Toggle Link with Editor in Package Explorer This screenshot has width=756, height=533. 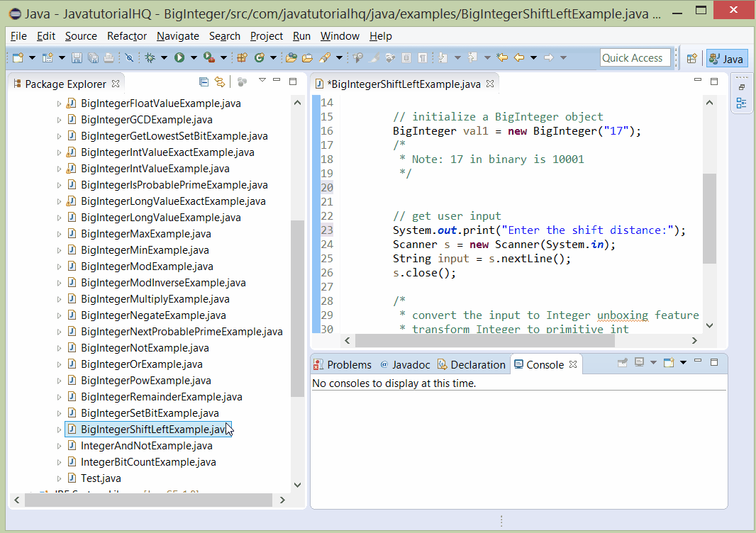[x=221, y=82]
